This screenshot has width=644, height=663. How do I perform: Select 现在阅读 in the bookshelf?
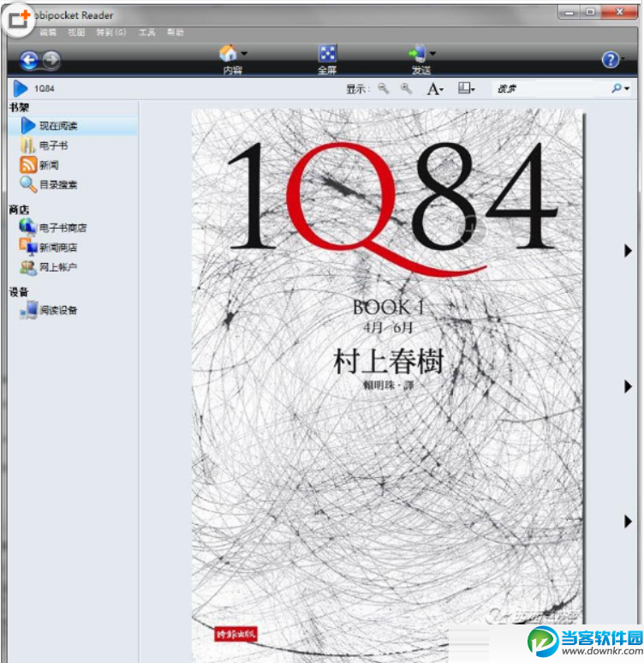[x=72, y=126]
